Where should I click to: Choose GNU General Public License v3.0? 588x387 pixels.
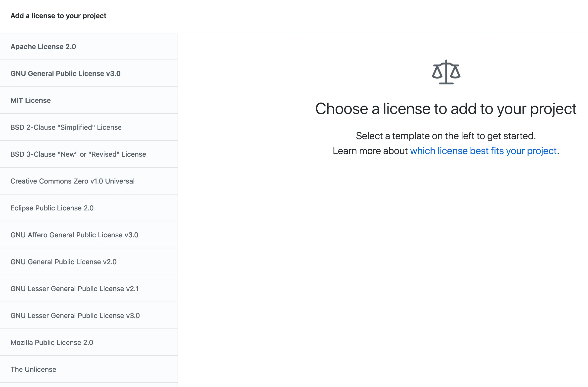pos(65,73)
